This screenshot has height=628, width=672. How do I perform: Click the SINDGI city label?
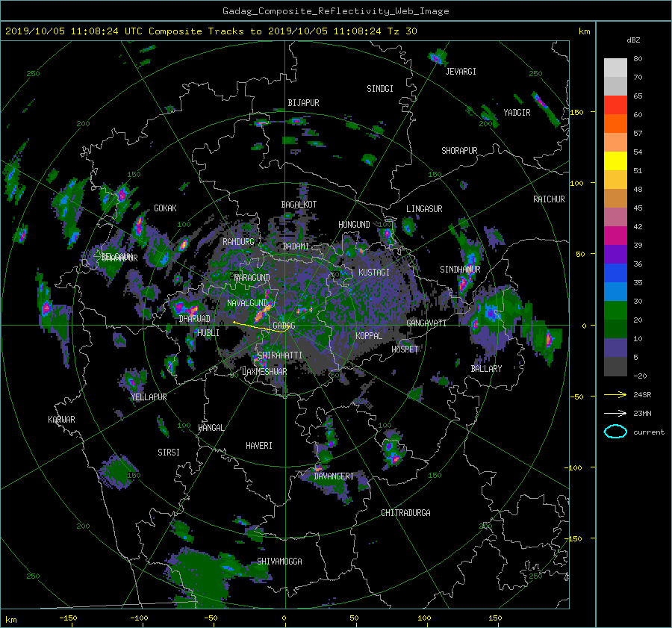[x=380, y=89]
